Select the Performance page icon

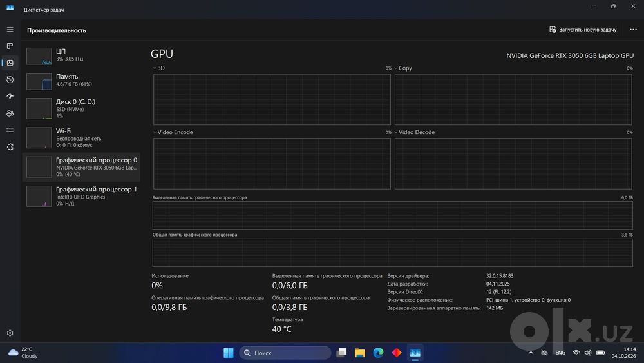click(10, 63)
